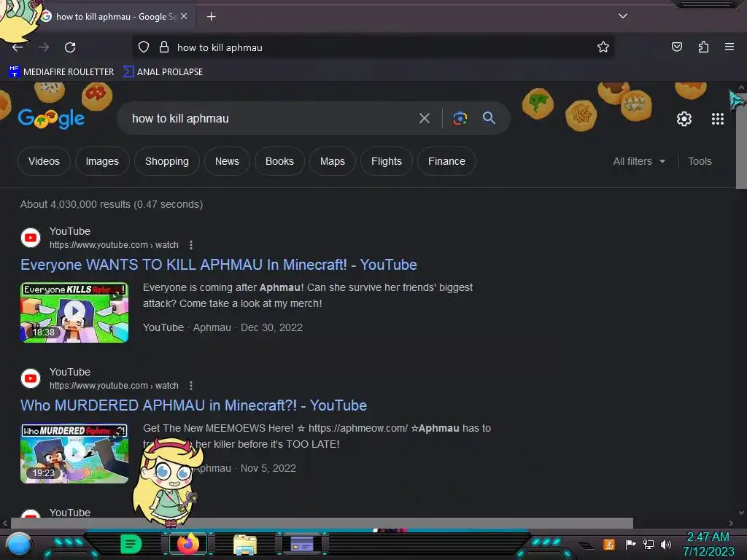747x560 pixels.
Task: Open the Firefox hamburger menu
Action: click(729, 47)
